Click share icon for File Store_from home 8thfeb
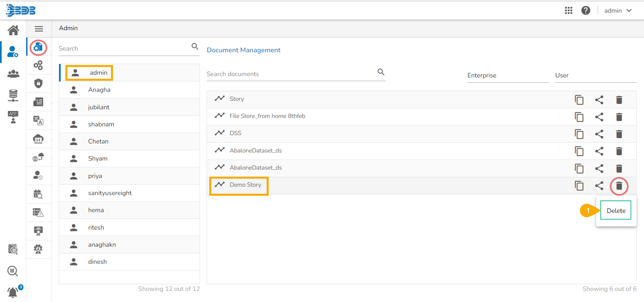644x302 pixels. [599, 117]
